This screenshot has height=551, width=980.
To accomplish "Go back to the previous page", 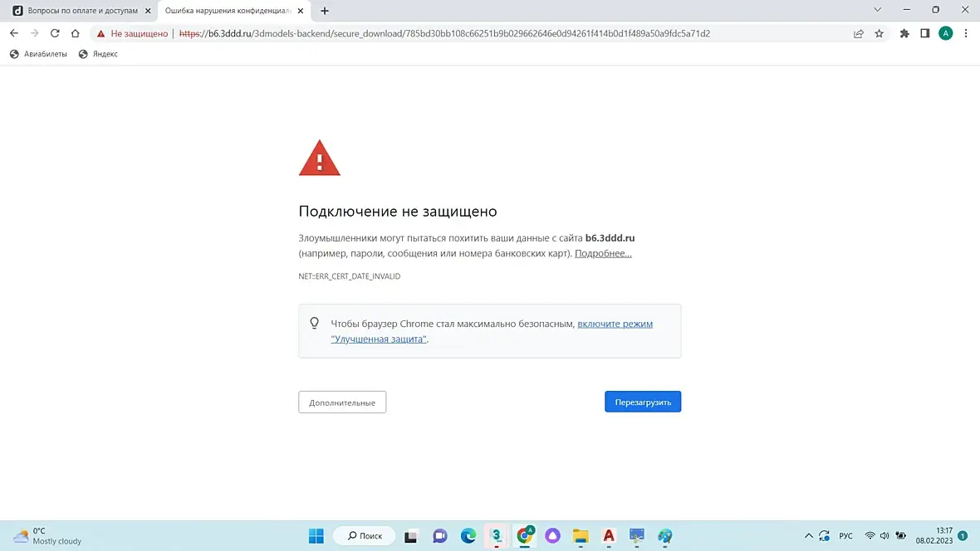I will (14, 33).
